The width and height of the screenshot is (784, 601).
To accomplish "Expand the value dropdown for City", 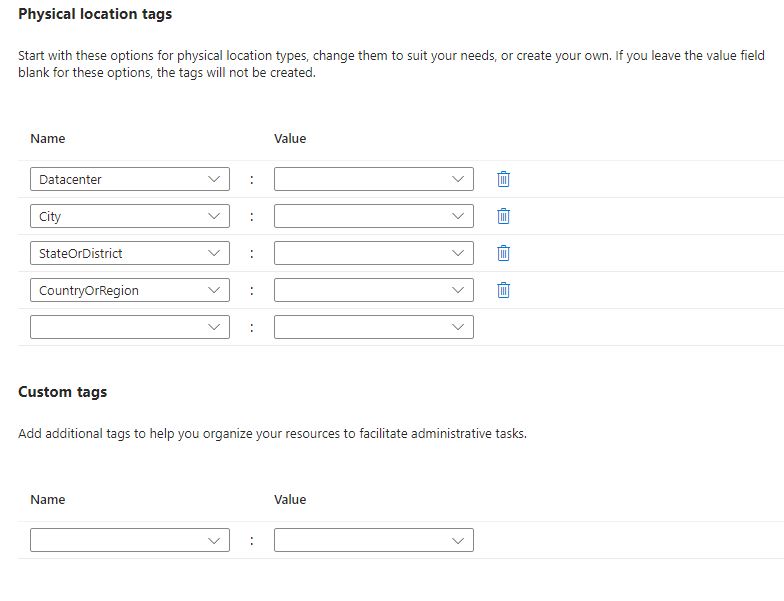I will [373, 216].
